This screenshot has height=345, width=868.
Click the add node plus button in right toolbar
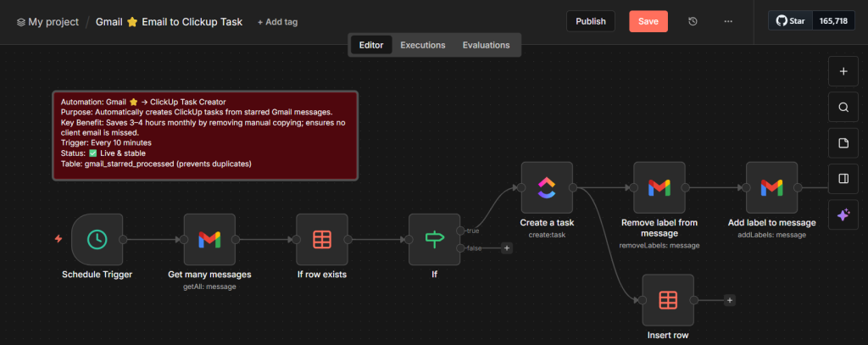(x=843, y=71)
